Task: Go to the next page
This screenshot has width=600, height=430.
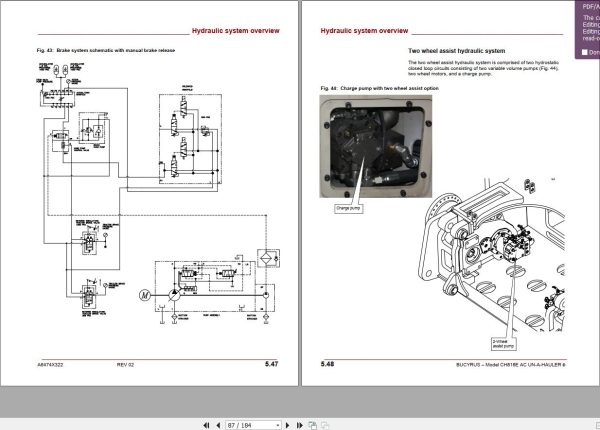Action: click(288, 425)
